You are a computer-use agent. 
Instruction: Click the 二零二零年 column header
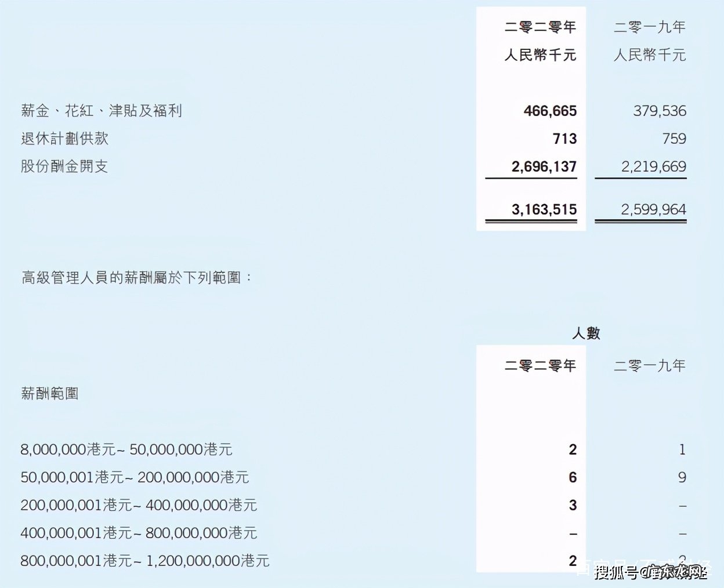pyautogui.click(x=539, y=27)
